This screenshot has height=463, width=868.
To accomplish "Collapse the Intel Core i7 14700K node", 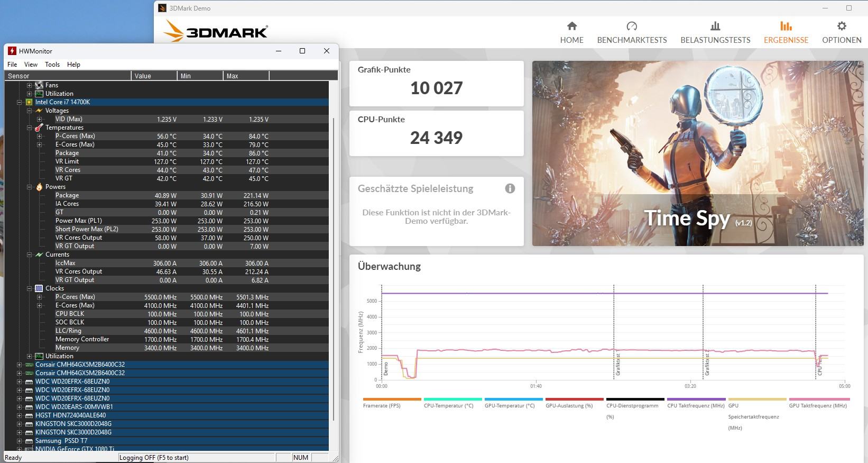I will 20,102.
